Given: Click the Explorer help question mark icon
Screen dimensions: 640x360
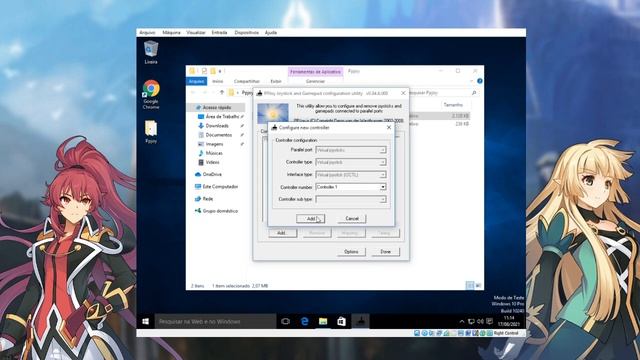Looking at the screenshot, I should (480, 81).
